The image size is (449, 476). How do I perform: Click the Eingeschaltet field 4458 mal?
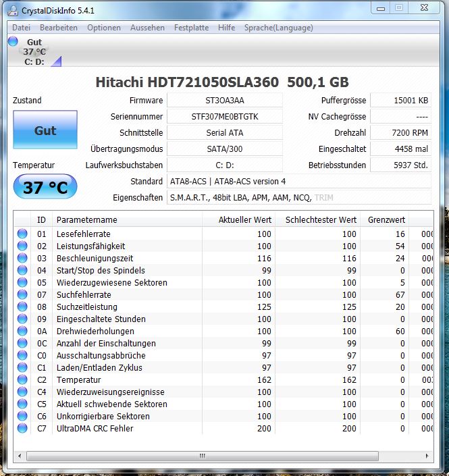coord(401,149)
